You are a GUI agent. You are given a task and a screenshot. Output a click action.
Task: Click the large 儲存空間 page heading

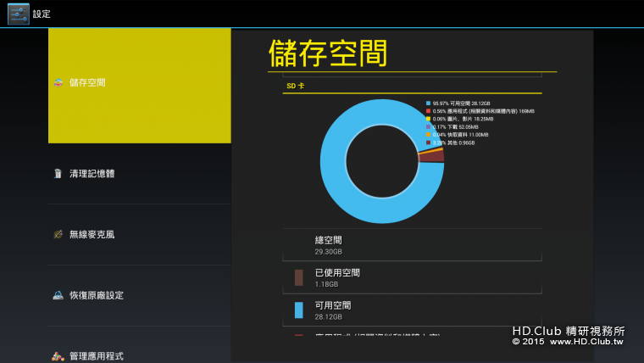pyautogui.click(x=328, y=53)
